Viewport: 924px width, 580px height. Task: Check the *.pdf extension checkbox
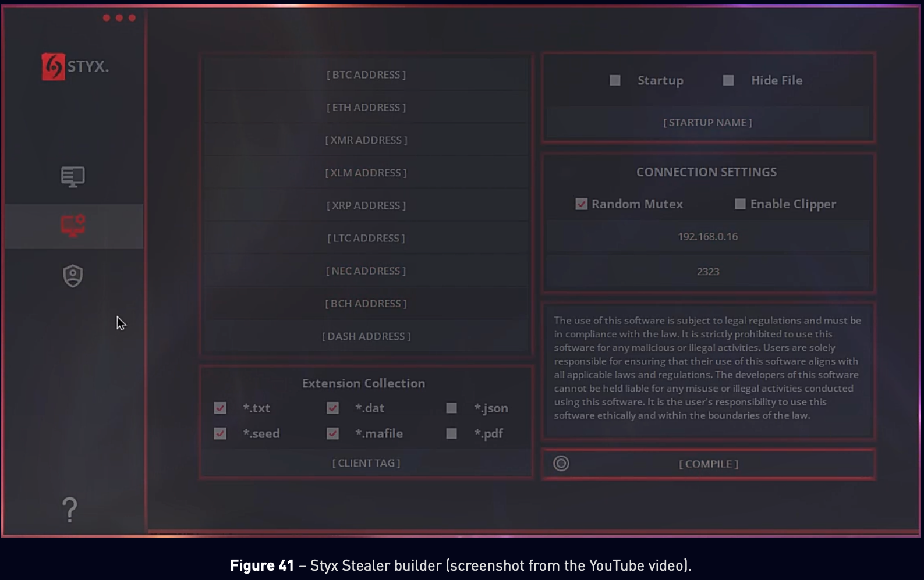[x=451, y=433]
